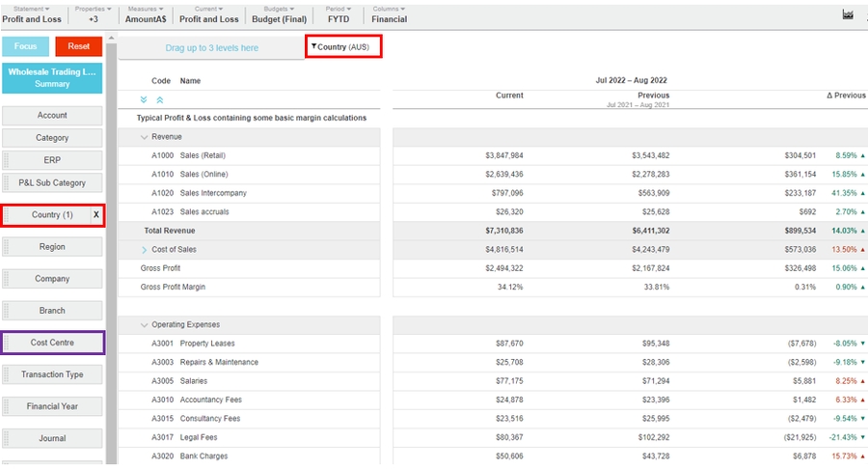Click the expand all double-chevron icon

[144, 99]
